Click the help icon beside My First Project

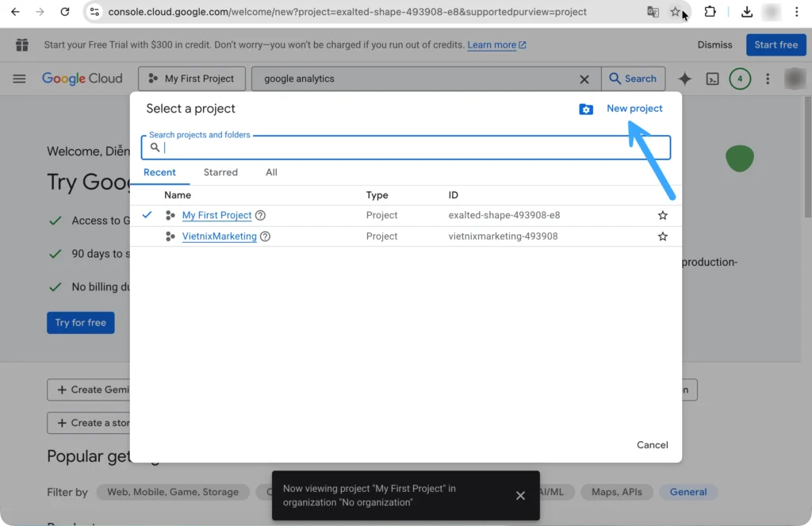[260, 216]
